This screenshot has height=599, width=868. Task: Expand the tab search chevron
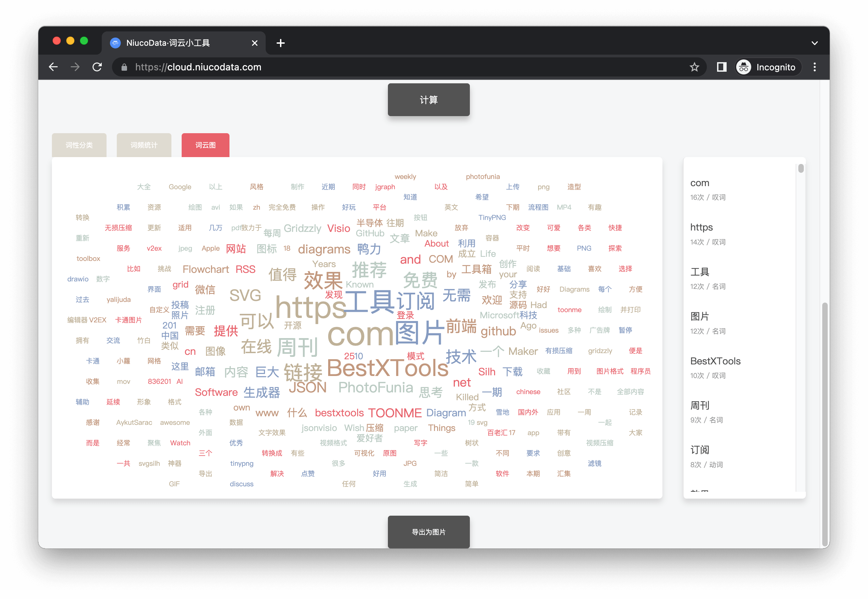click(x=814, y=43)
